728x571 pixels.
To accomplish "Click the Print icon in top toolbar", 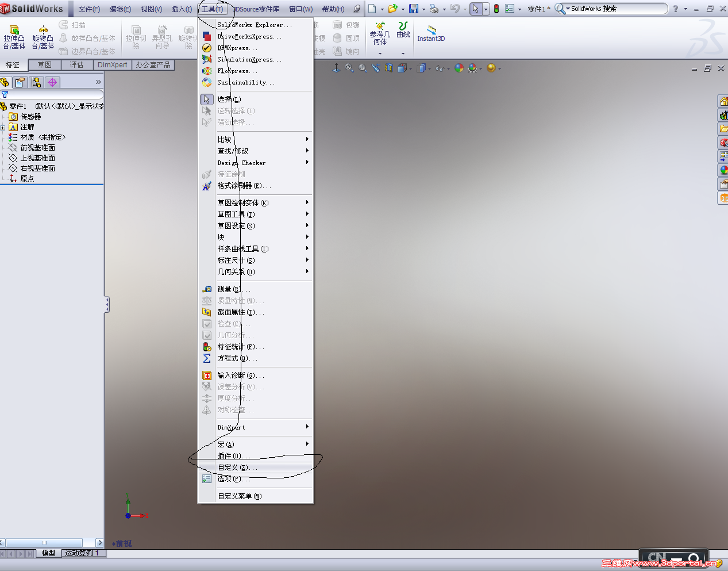I will (x=434, y=9).
